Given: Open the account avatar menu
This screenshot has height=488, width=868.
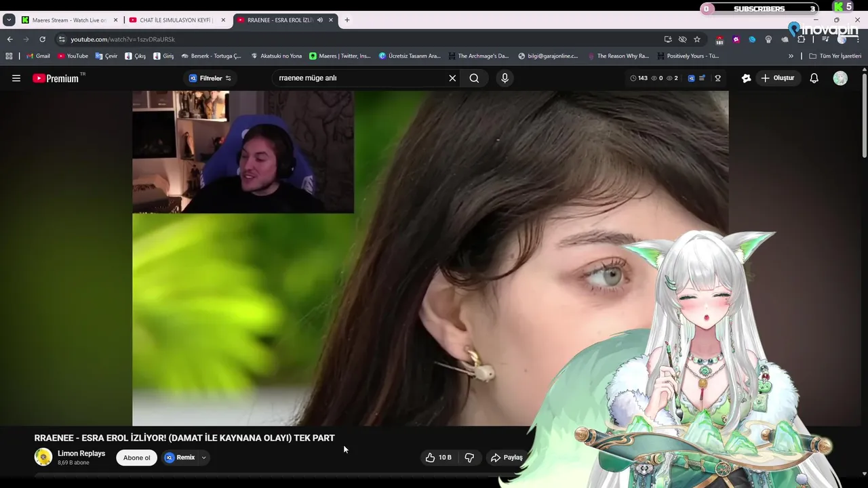Looking at the screenshot, I should (840, 78).
